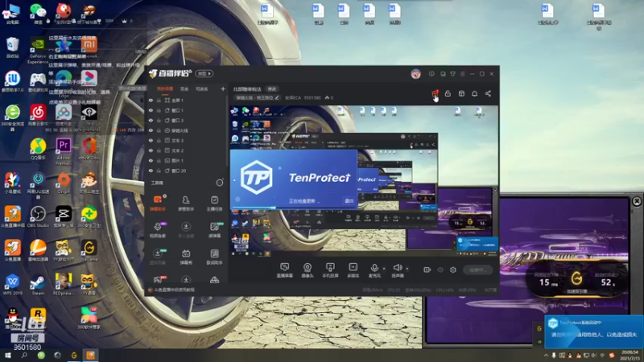
Task: Open the skin shirt icon in title bar
Action: [452, 74]
